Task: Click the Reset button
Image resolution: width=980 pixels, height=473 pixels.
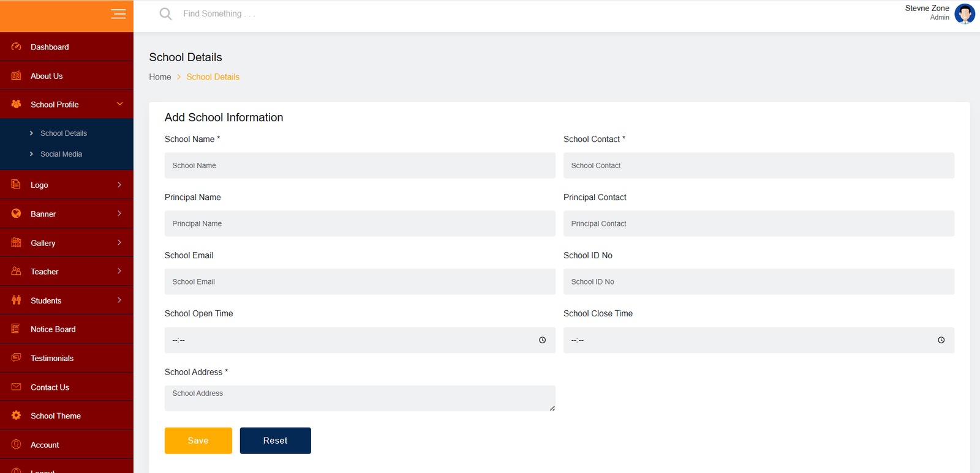Action: (x=276, y=441)
